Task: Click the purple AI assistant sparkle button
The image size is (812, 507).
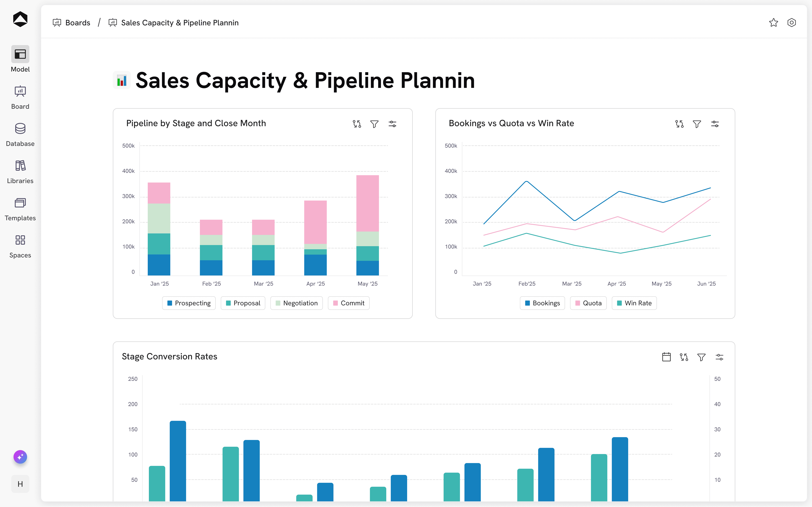Action: [x=20, y=457]
